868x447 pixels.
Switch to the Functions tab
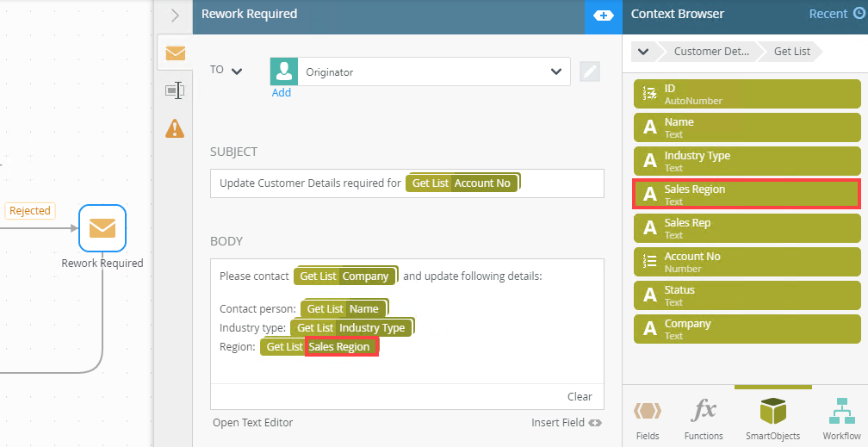[704, 419]
